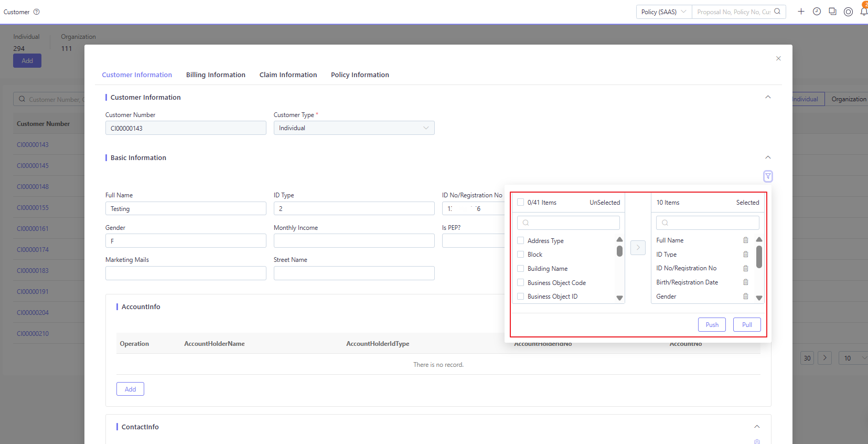
Task: Click the plus icon in top toolbar
Action: point(801,12)
